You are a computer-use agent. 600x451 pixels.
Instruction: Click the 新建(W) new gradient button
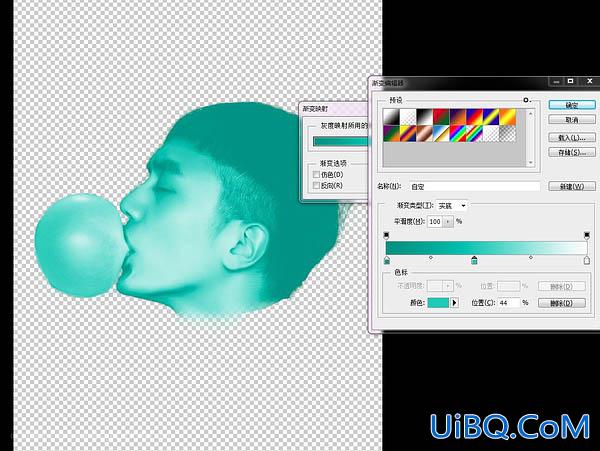point(572,186)
